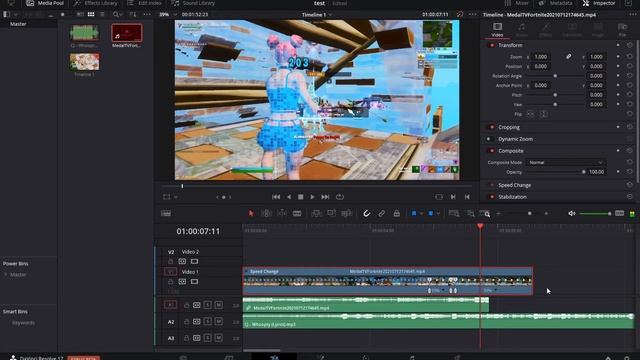640x360 pixels.
Task: Click the Zoom link chain icon
Action: tap(569, 57)
